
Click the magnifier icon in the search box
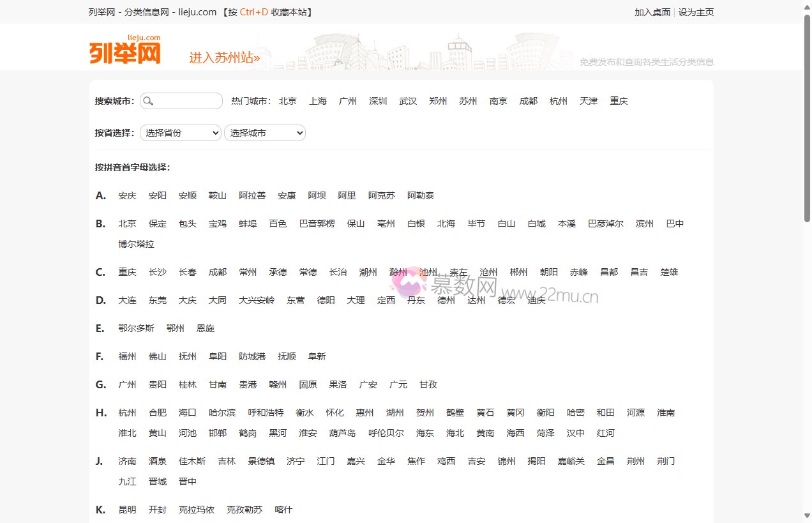click(x=148, y=101)
